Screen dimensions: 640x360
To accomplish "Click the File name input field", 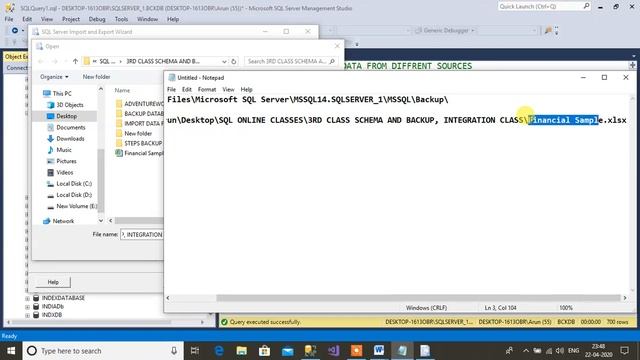I will (142, 235).
